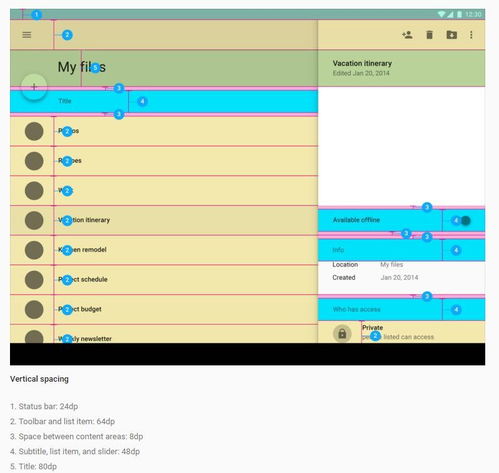The height and width of the screenshot is (473, 499).
Task: Open the hamburger navigation menu
Action: click(x=27, y=35)
